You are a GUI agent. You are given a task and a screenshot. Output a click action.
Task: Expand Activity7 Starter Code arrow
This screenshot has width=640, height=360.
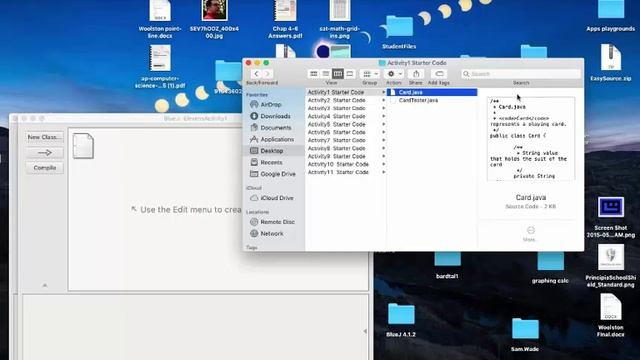pos(383,140)
